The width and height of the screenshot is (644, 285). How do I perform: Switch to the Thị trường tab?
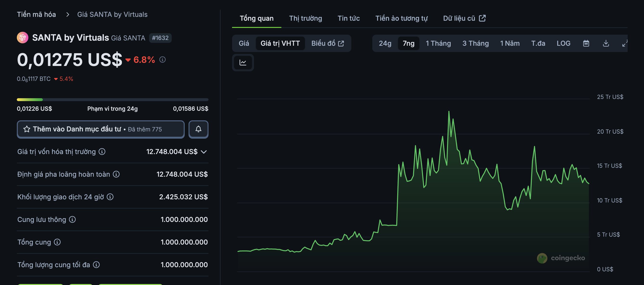[305, 18]
